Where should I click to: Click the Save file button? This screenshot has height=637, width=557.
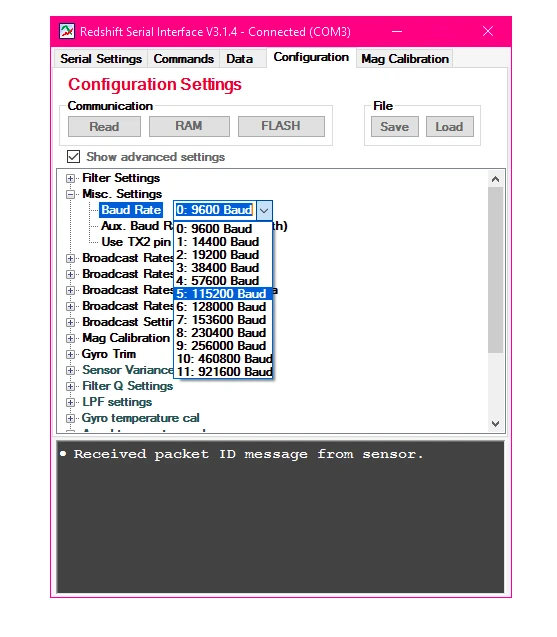pos(394,127)
